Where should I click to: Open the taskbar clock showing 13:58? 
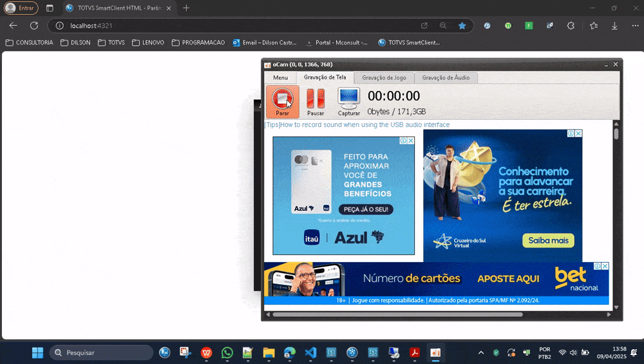pos(612,352)
